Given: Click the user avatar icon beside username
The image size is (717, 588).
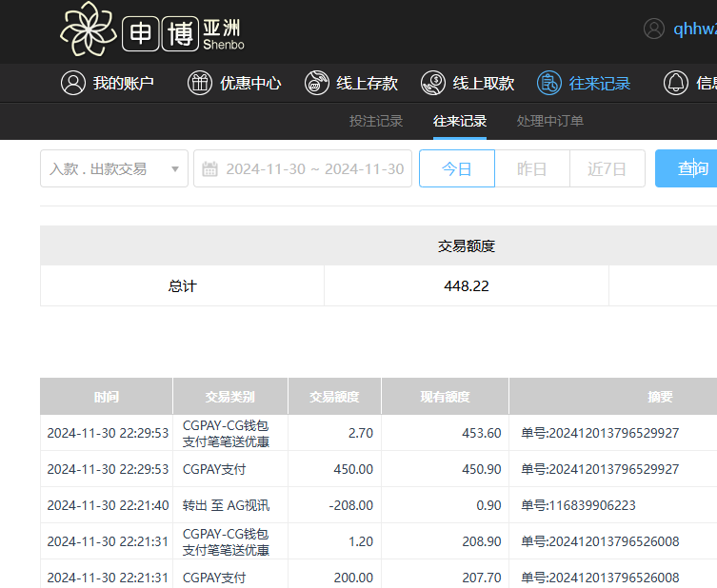Looking at the screenshot, I should [653, 29].
